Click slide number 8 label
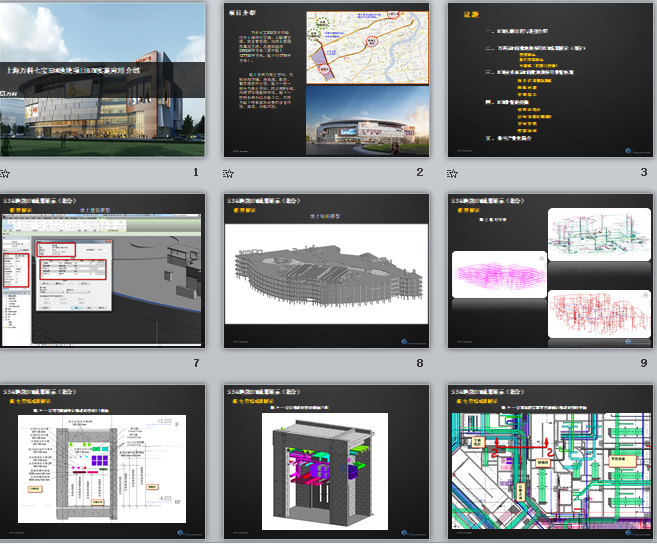This screenshot has width=657, height=544. coord(420,363)
